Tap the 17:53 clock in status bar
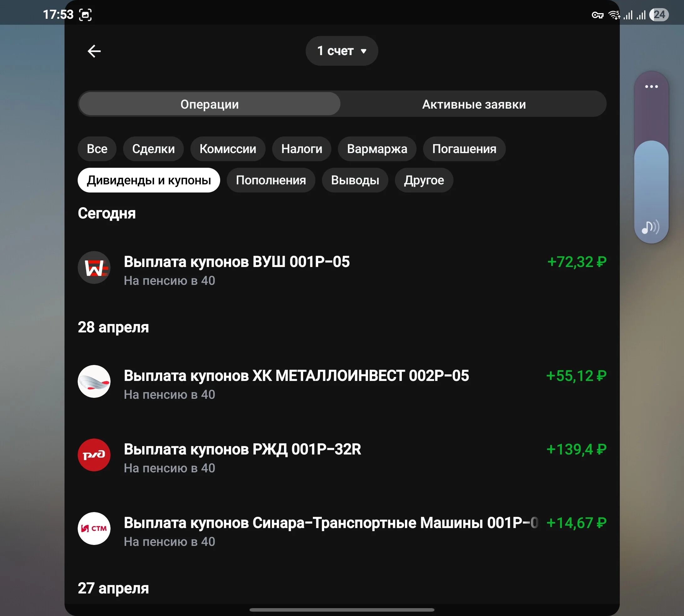Image resolution: width=684 pixels, height=616 pixels. (58, 14)
